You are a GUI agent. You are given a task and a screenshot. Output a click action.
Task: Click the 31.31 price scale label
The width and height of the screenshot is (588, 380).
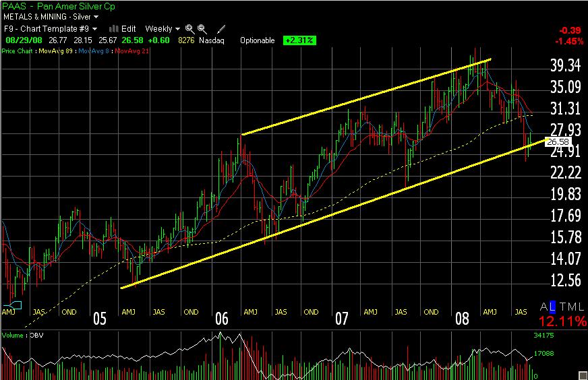(x=566, y=108)
